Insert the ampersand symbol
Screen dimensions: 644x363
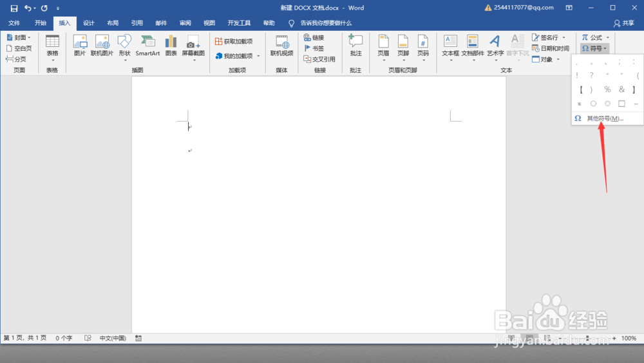(622, 89)
